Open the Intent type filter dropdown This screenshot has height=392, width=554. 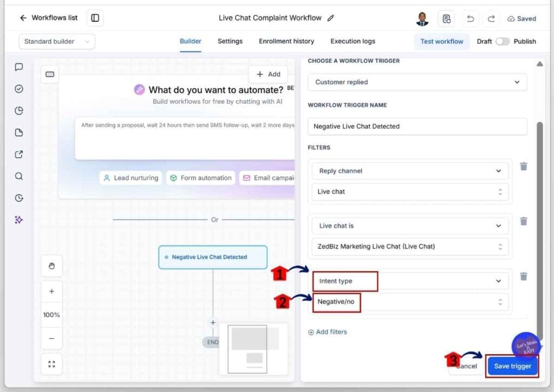[410, 281]
